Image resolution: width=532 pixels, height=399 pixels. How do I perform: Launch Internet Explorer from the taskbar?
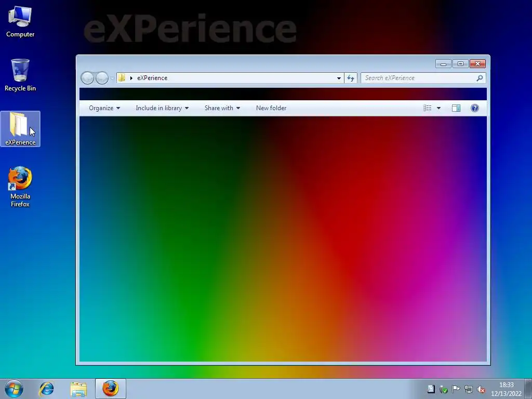(46, 389)
